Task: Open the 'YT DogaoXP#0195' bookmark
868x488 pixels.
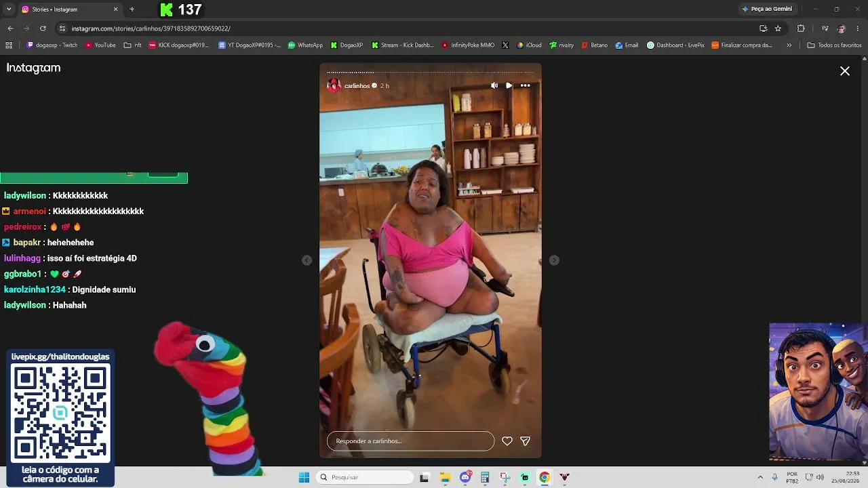Action: click(x=250, y=45)
